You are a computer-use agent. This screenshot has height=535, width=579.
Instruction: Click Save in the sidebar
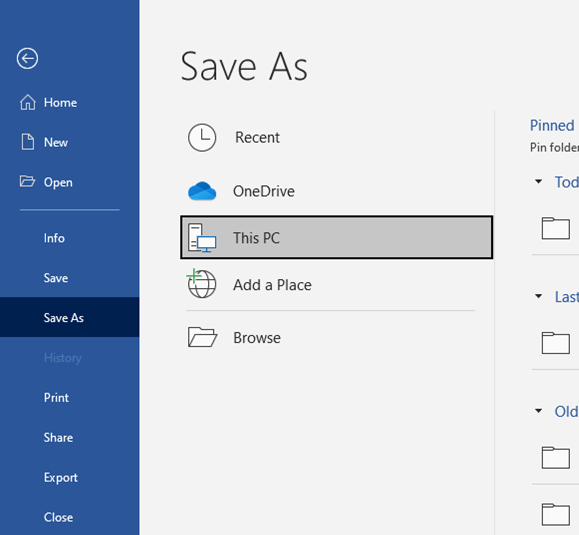[x=70, y=278]
